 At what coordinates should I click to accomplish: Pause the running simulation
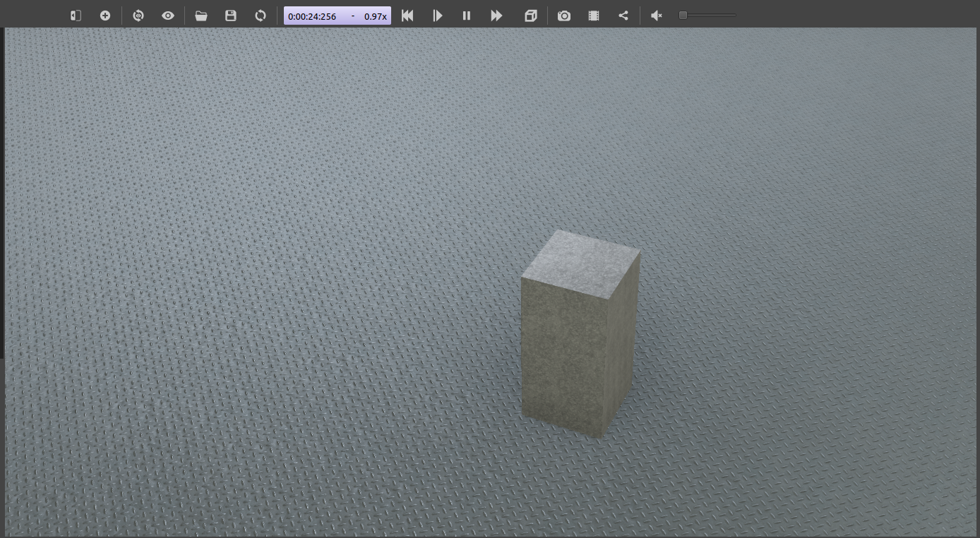467,16
